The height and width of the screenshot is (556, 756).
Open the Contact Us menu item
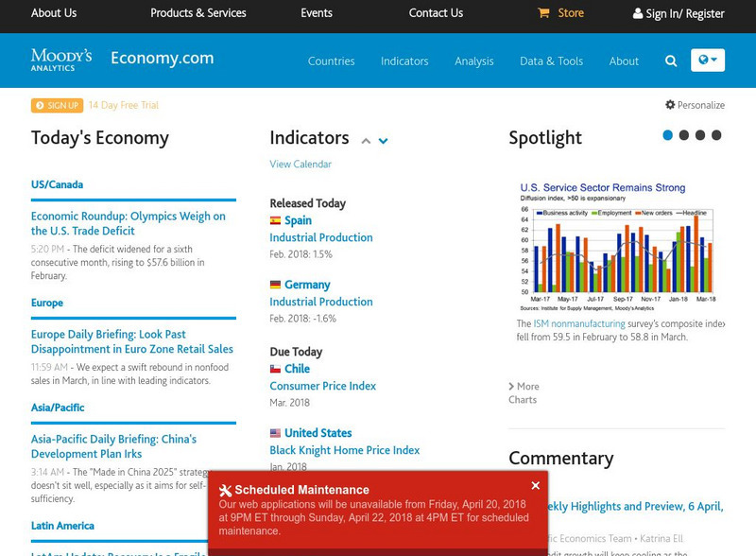tap(436, 13)
